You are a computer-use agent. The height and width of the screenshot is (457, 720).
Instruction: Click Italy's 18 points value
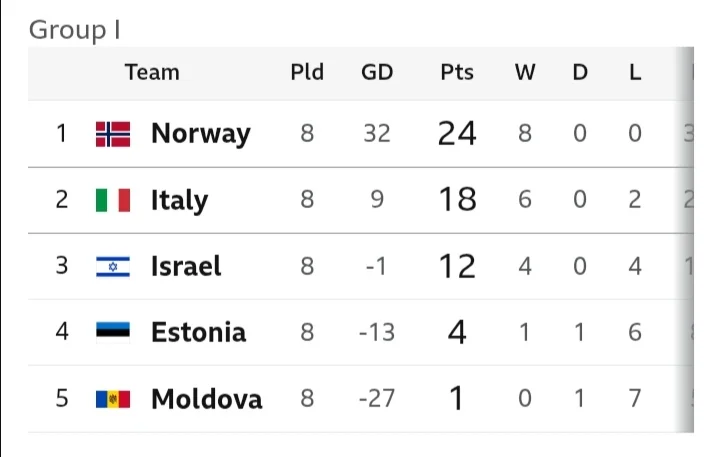[457, 200]
